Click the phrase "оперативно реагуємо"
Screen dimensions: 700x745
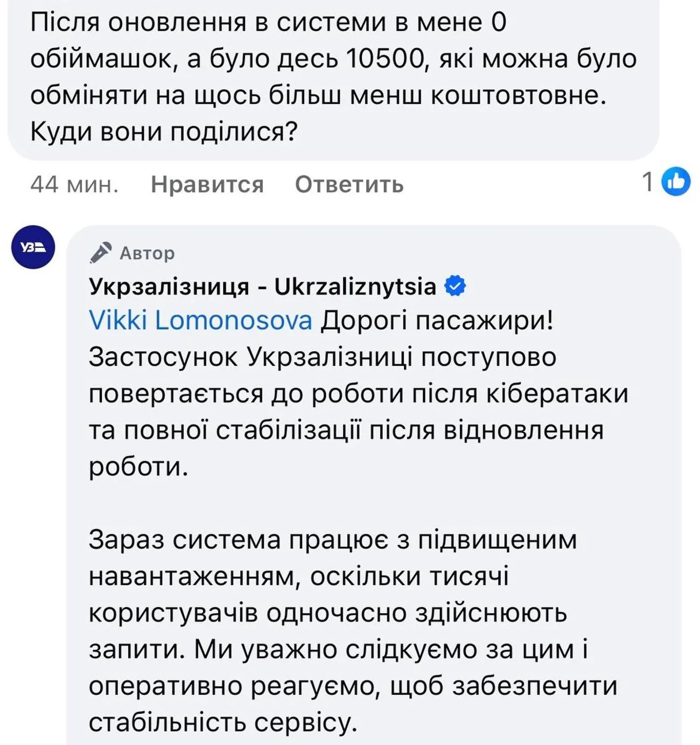234,686
